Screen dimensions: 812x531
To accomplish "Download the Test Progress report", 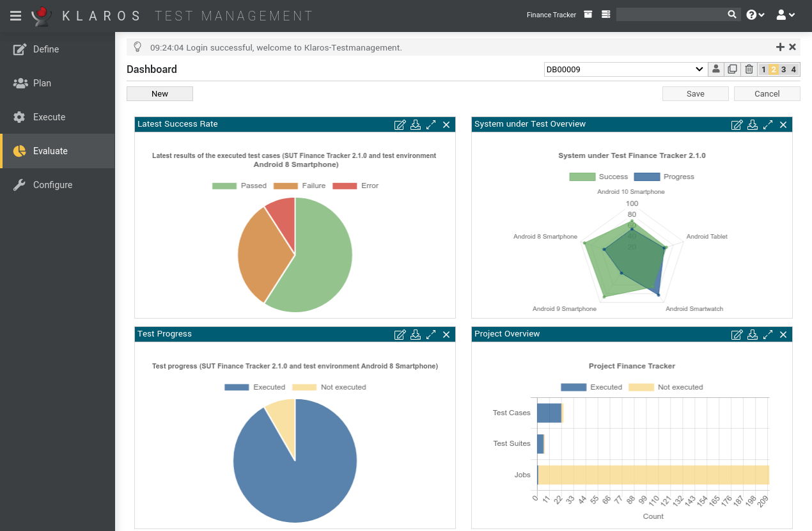I will [416, 335].
